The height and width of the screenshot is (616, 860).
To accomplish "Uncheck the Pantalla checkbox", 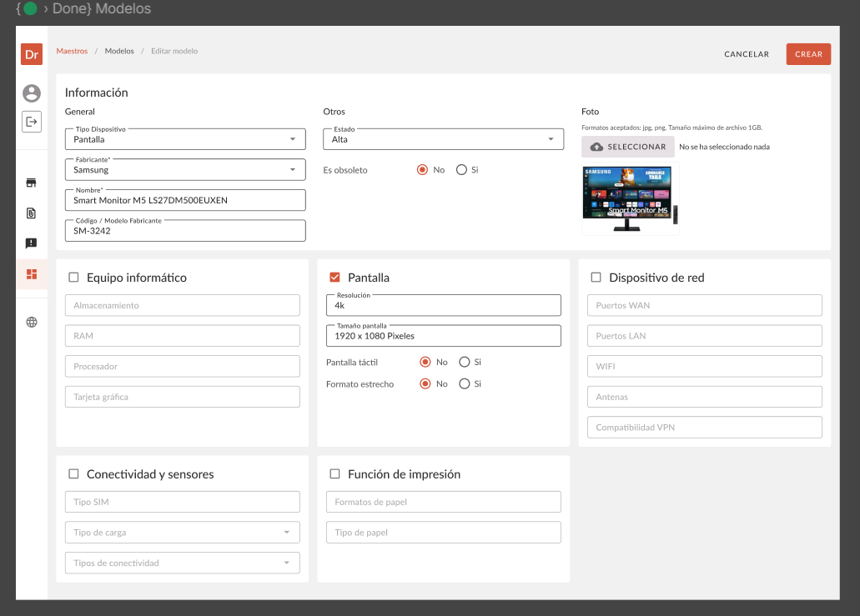I will click(x=334, y=278).
